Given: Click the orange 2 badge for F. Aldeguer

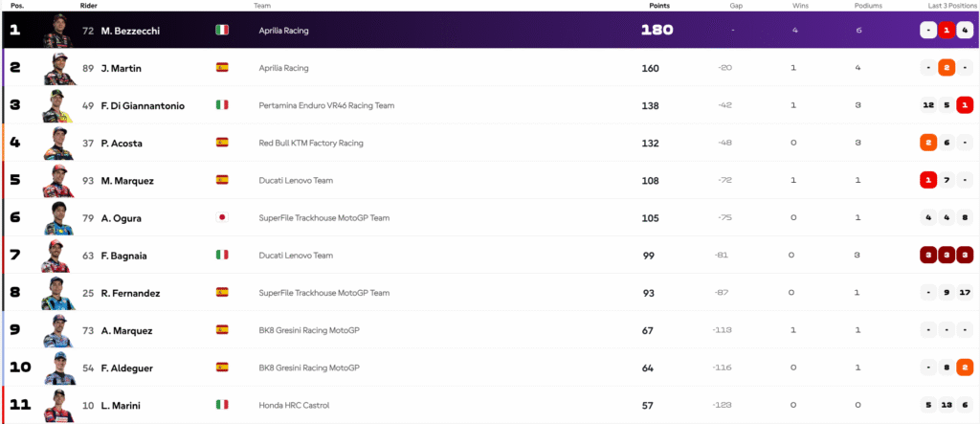Looking at the screenshot, I should tap(965, 368).
